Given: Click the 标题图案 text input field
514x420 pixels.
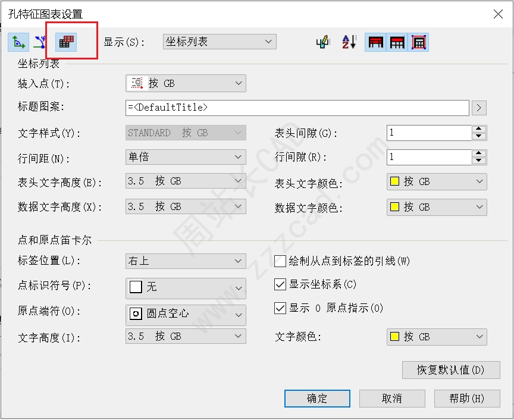Looking at the screenshot, I should (x=297, y=108).
